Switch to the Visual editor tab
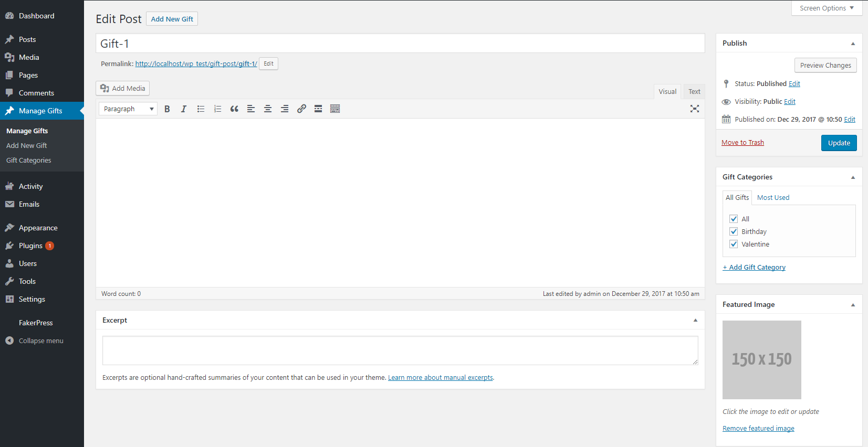This screenshot has height=447, width=868. (x=667, y=91)
